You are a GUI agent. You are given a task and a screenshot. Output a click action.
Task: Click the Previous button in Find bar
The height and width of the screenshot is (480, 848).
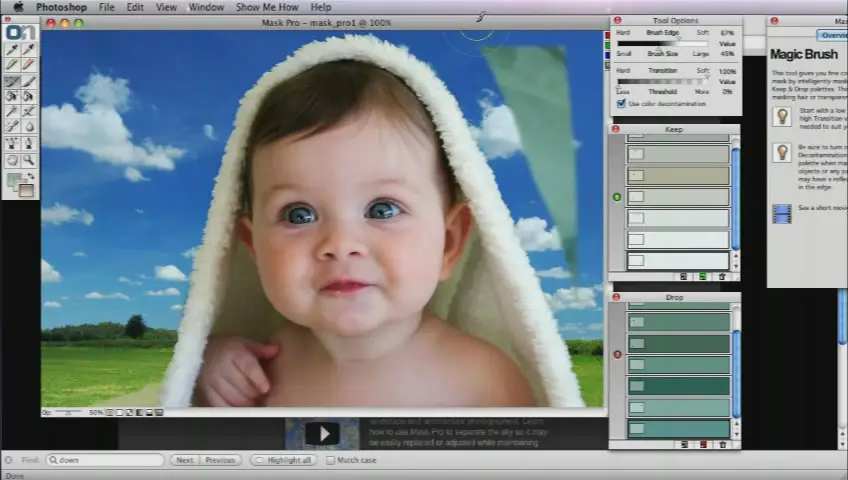tap(220, 460)
